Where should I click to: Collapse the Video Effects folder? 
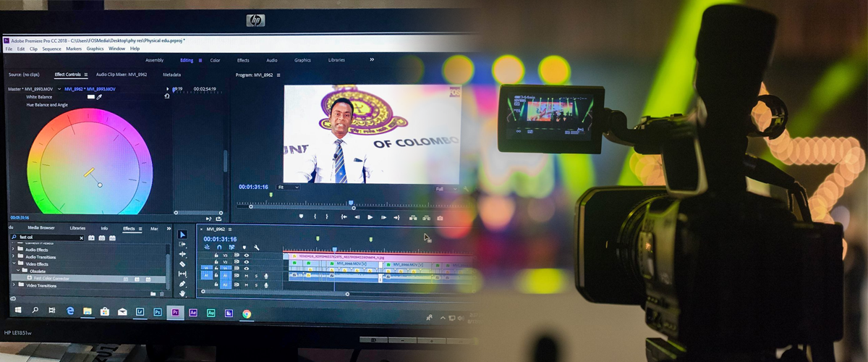tap(14, 263)
